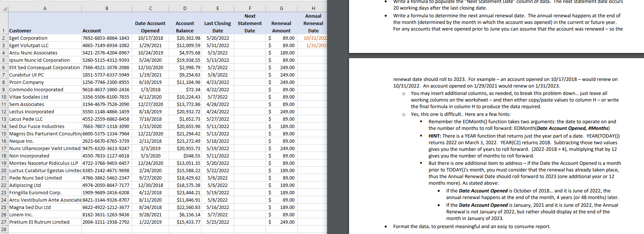Select column E header
Screen dimensions: 644x234
coord(218,8)
